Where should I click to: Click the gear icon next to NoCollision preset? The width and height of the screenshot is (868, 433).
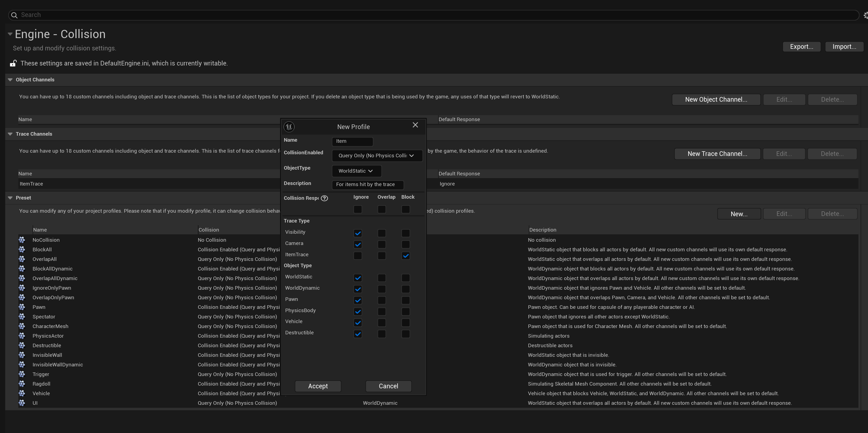coord(22,240)
